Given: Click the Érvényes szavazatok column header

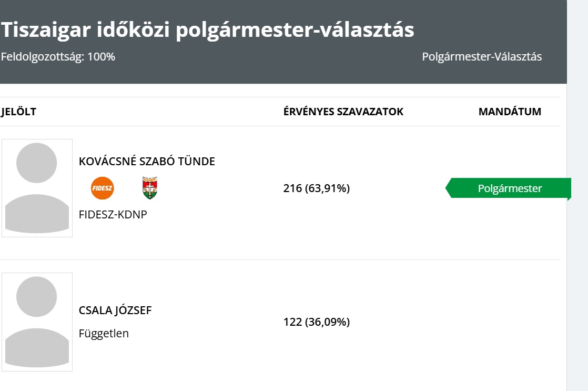Looking at the screenshot, I should coord(343,112).
